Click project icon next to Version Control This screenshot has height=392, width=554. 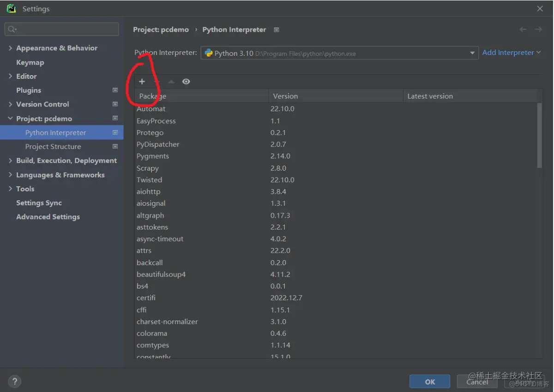pyautogui.click(x=115, y=104)
